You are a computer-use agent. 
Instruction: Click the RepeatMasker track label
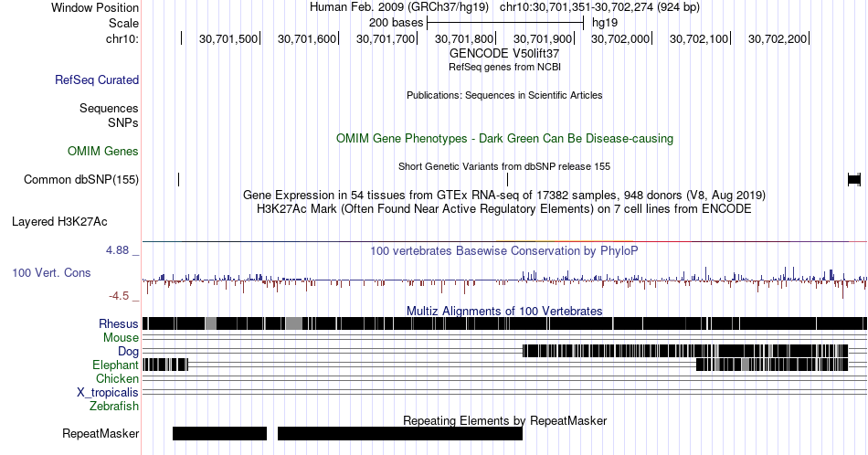click(x=101, y=433)
